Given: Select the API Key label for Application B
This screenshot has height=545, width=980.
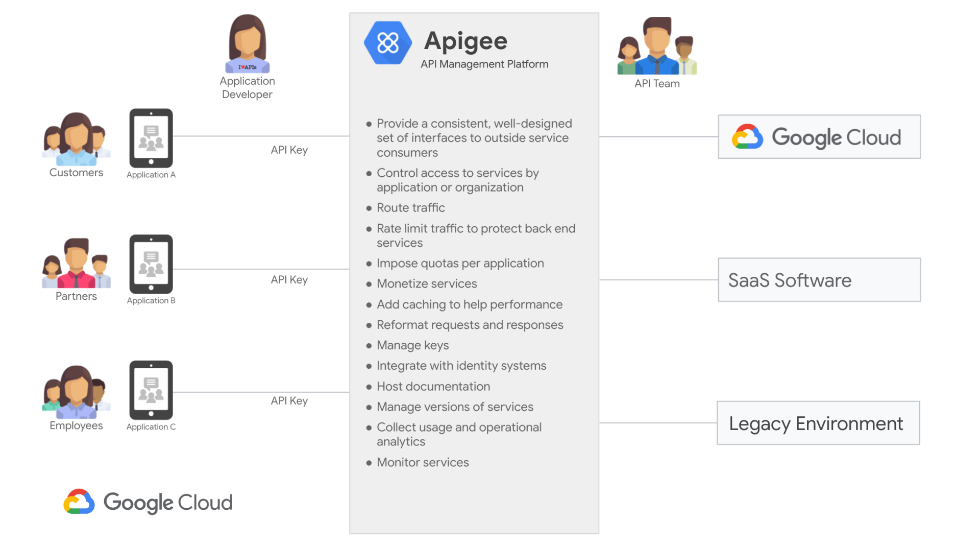Looking at the screenshot, I should click(x=289, y=280).
